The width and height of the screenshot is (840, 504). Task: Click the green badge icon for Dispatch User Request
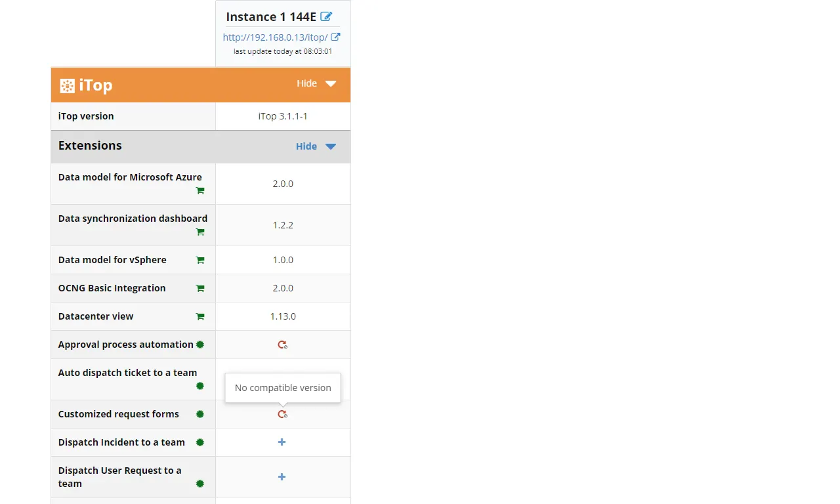[x=200, y=484]
